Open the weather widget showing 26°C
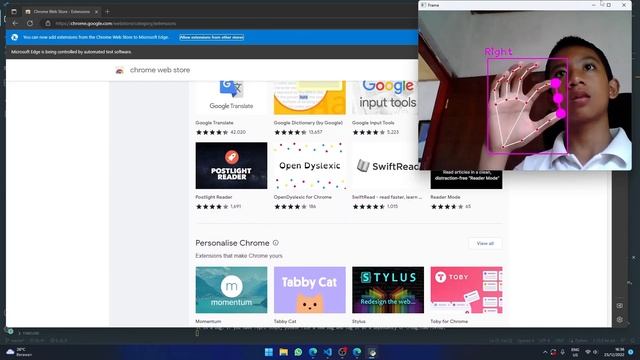 coord(19,352)
